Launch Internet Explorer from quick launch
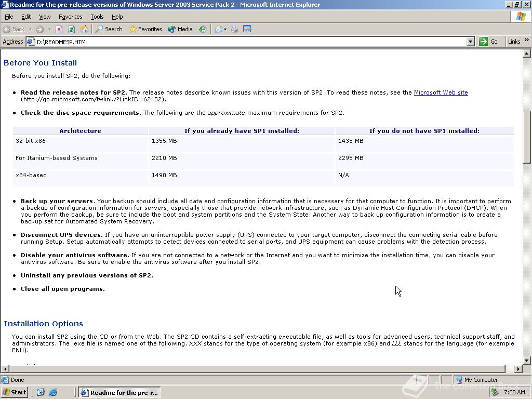This screenshot has width=532, height=399. click(x=53, y=392)
